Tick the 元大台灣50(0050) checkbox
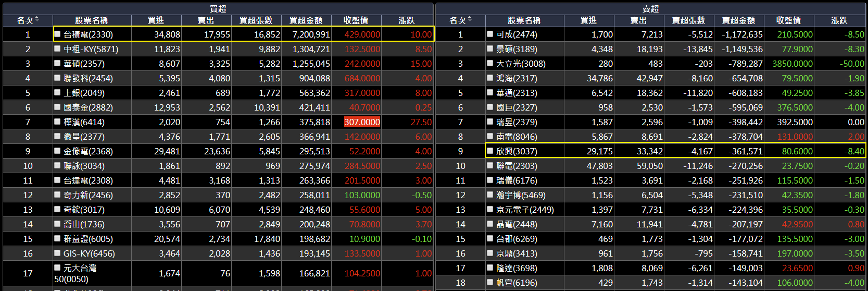 (58, 268)
